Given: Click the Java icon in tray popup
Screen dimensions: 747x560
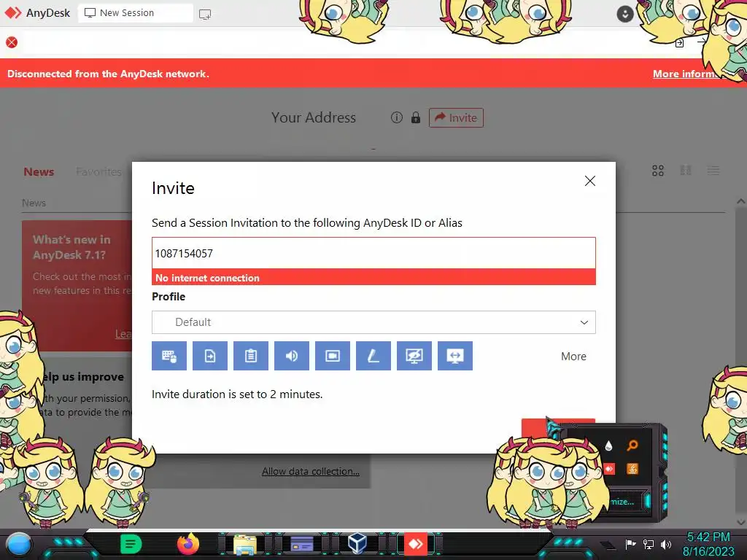Looking at the screenshot, I should (x=632, y=469).
